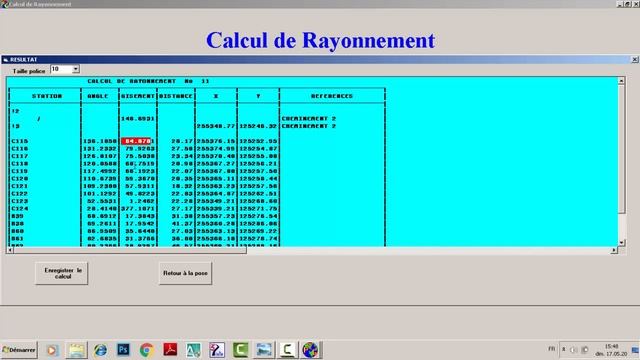The height and width of the screenshot is (360, 640).
Task: Select station C116 label
Action: [20, 149]
